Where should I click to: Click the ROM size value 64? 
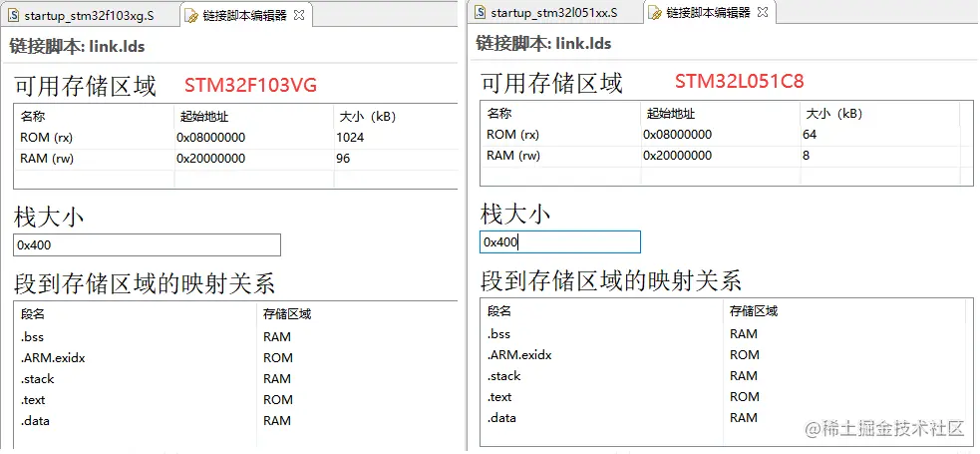(810, 135)
